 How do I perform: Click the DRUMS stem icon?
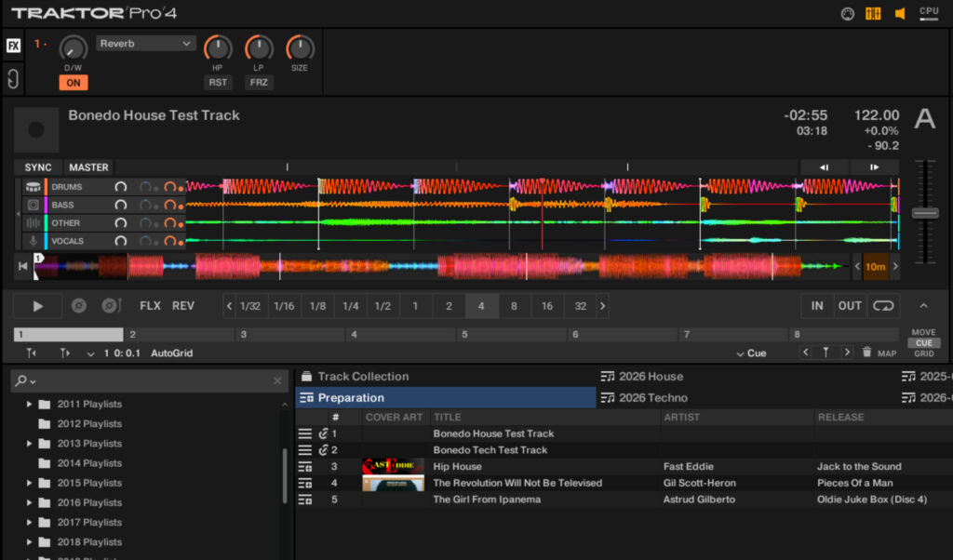[x=33, y=187]
